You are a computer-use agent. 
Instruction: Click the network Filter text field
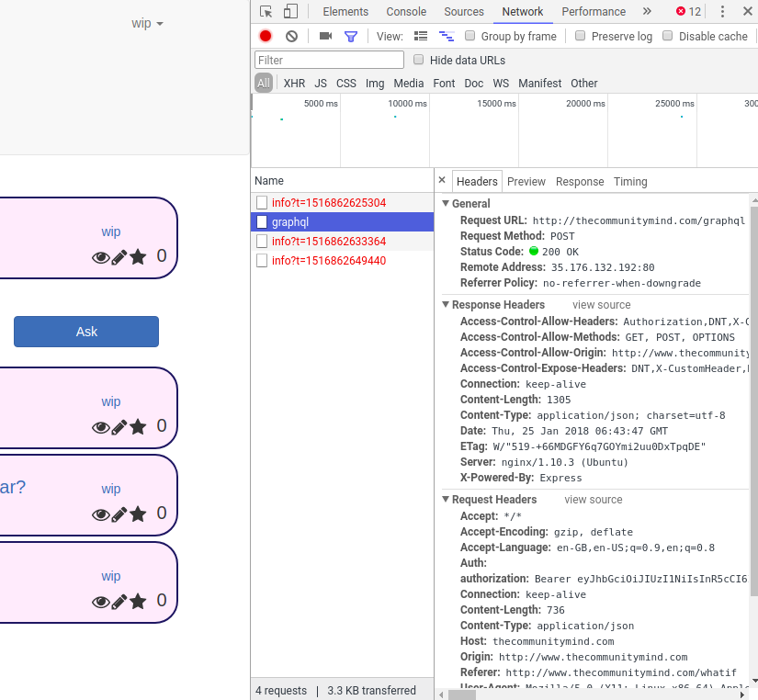pyautogui.click(x=329, y=60)
